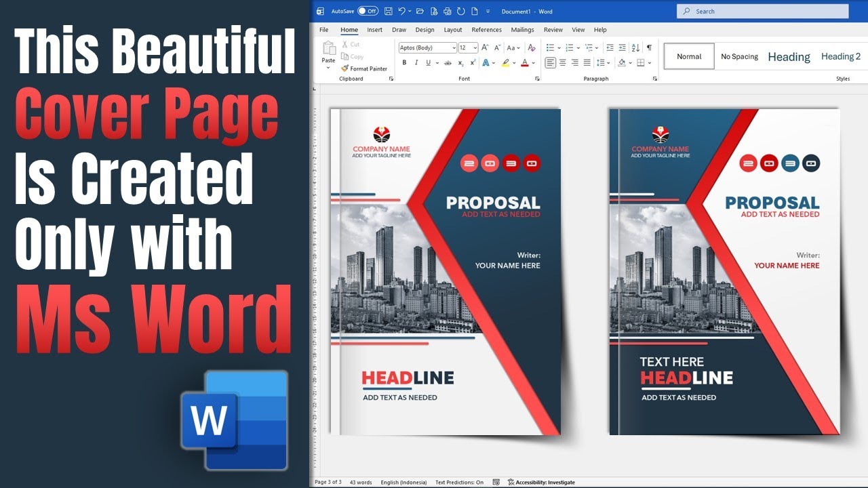Click the Sort icon
The image size is (868, 488).
click(635, 47)
